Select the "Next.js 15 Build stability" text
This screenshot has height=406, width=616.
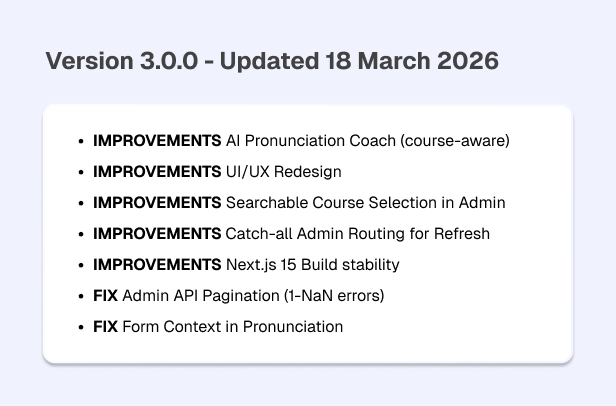pos(312,265)
